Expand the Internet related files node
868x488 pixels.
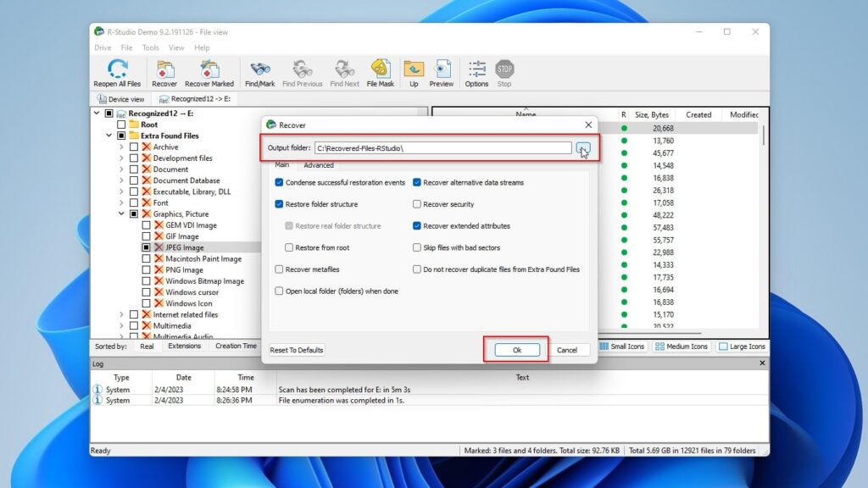pyautogui.click(x=121, y=314)
